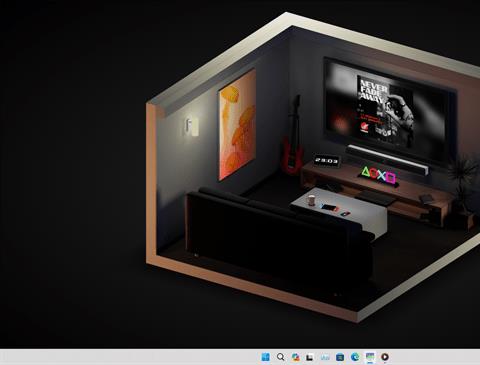
Task: Launch Microsoft Edge from taskbar
Action: coord(355,357)
